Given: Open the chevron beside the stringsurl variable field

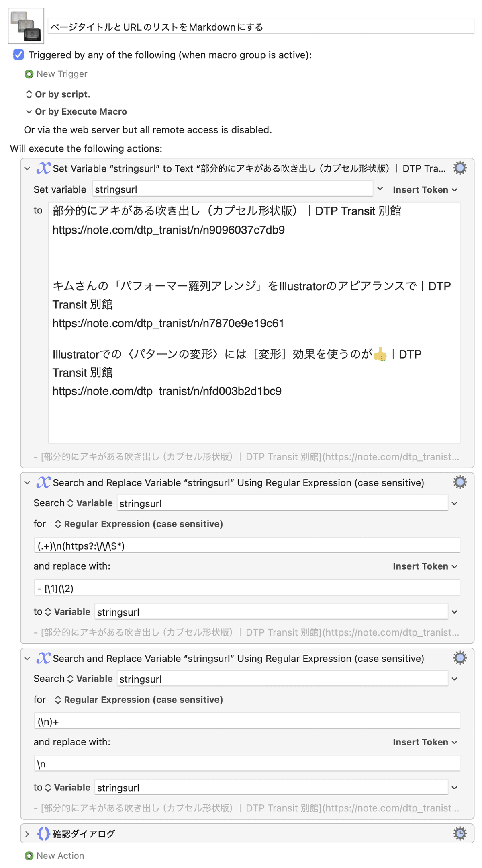Looking at the screenshot, I should [x=380, y=189].
